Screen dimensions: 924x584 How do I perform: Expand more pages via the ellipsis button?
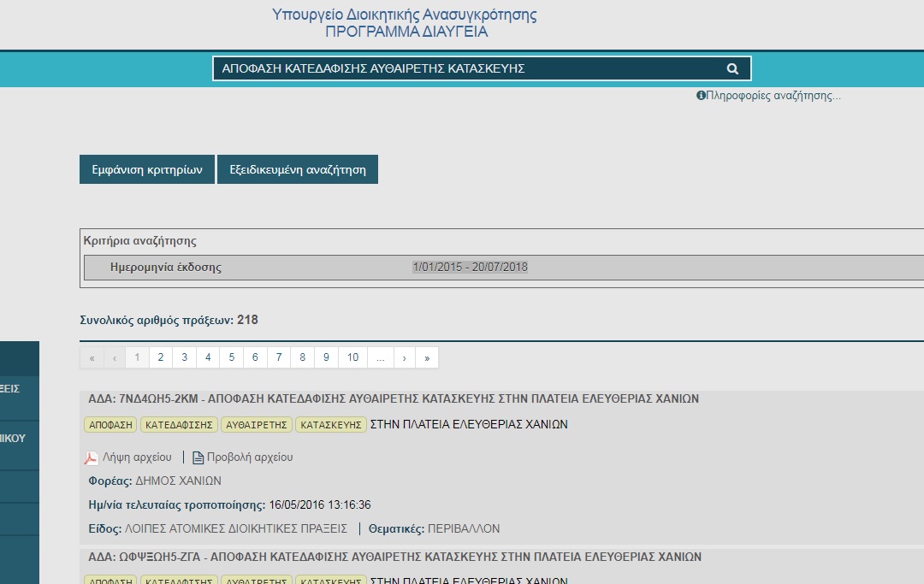[380, 357]
